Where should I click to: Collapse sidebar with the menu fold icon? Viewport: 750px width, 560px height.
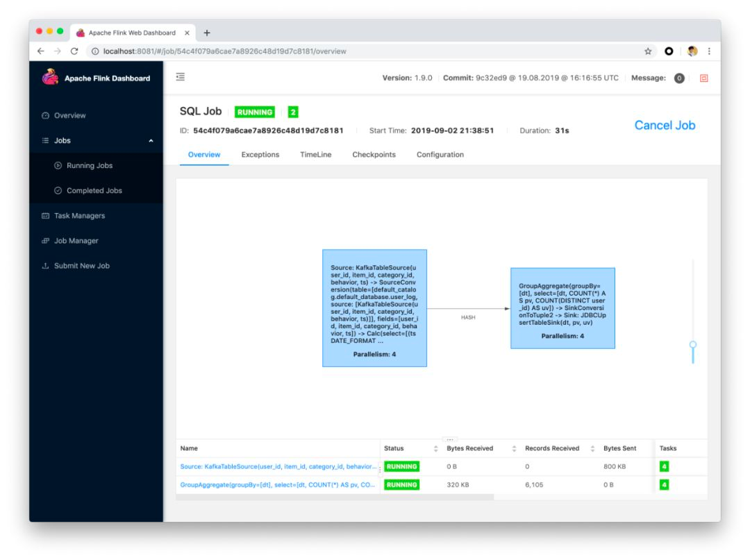click(x=181, y=77)
